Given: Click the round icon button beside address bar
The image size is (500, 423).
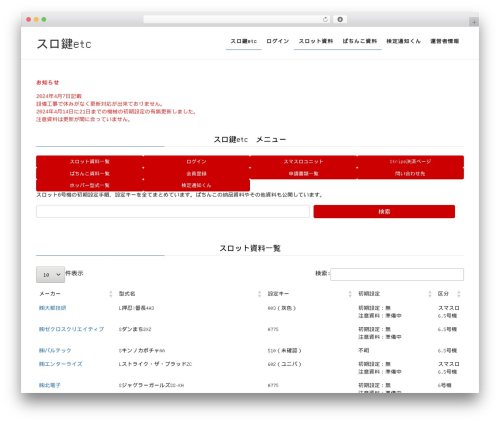Looking at the screenshot, I should [x=340, y=19].
